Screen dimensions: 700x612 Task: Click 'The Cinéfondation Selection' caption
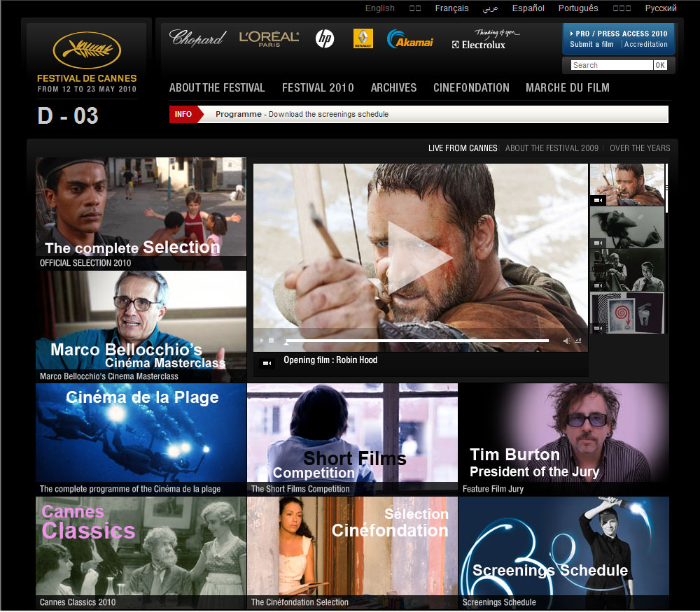pos(300,602)
